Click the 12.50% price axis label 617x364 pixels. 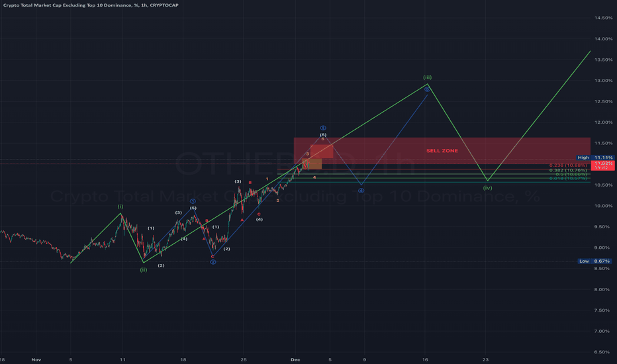[x=603, y=101]
